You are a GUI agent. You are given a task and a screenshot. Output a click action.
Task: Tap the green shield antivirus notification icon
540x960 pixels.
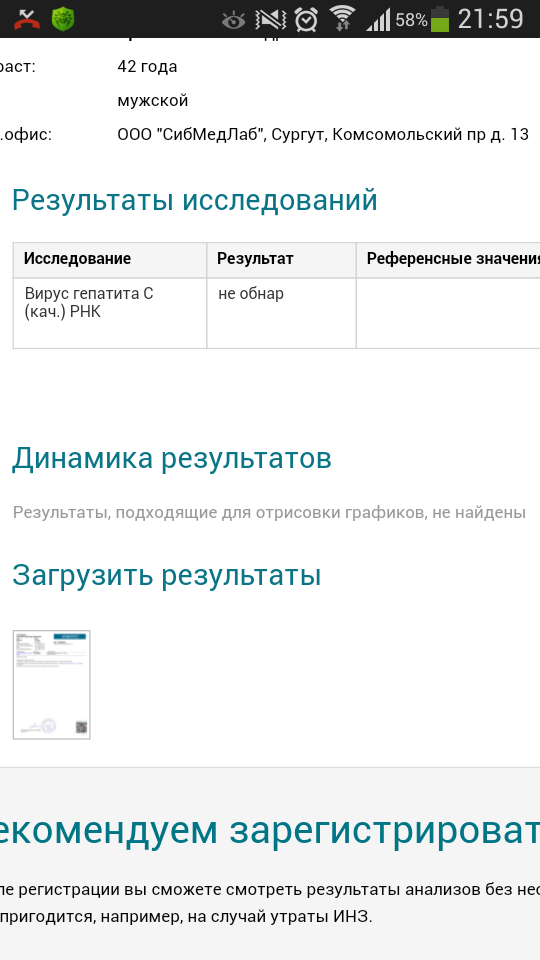click(x=63, y=19)
